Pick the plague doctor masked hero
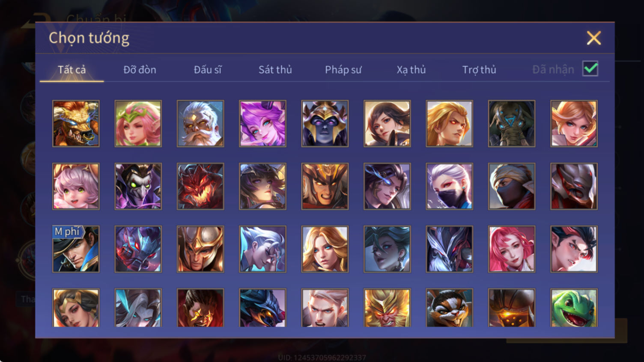 pyautogui.click(x=138, y=186)
